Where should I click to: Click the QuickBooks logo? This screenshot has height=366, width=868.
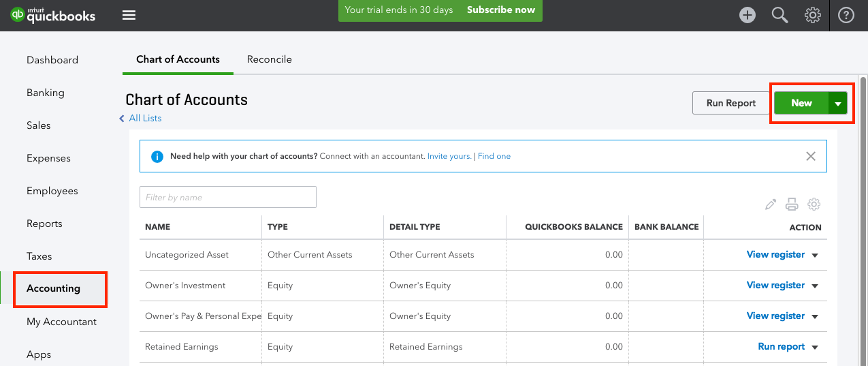click(53, 15)
